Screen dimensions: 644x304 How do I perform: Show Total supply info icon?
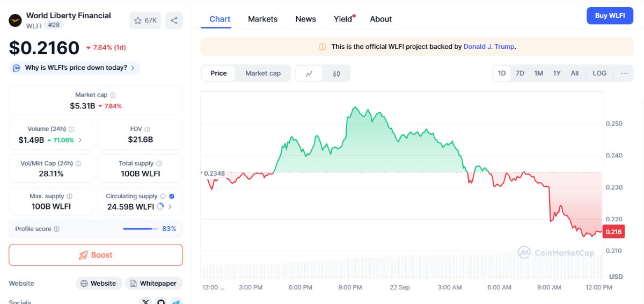click(x=159, y=163)
